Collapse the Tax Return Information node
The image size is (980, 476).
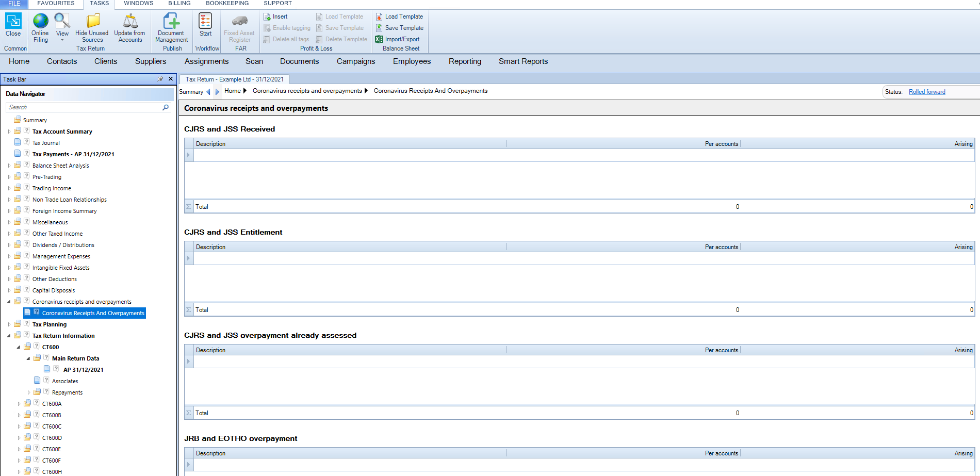9,336
